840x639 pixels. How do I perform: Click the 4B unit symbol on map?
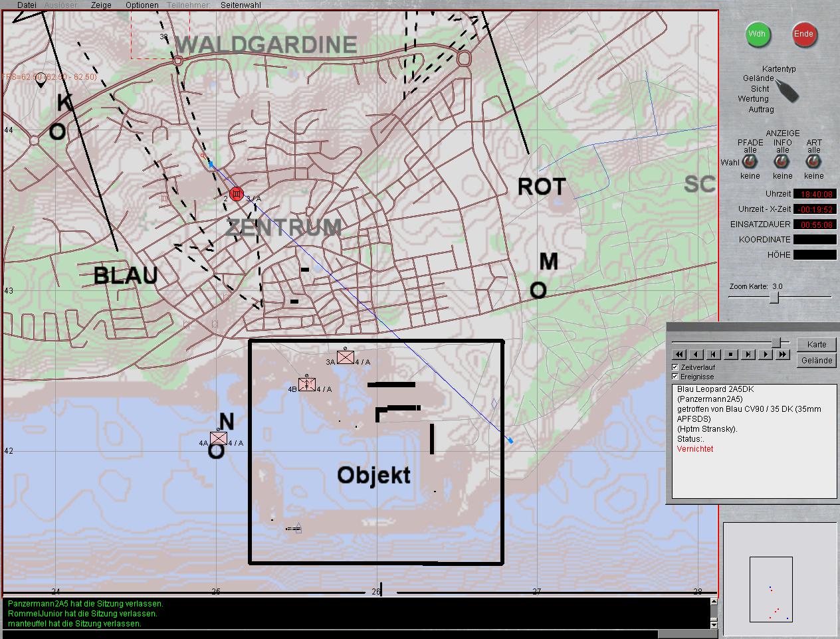[x=306, y=384]
